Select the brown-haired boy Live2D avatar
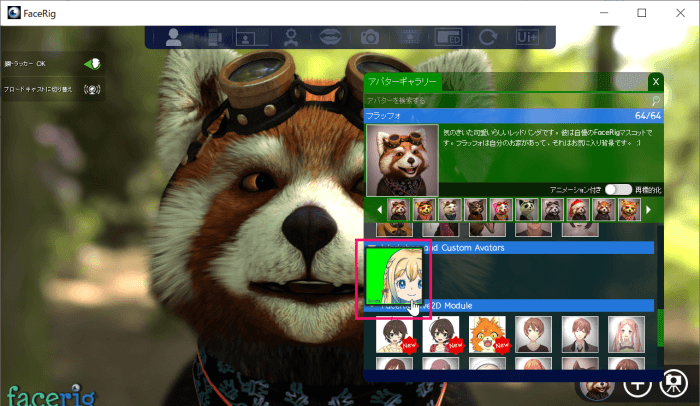This screenshot has width=700, height=406. coord(533,334)
